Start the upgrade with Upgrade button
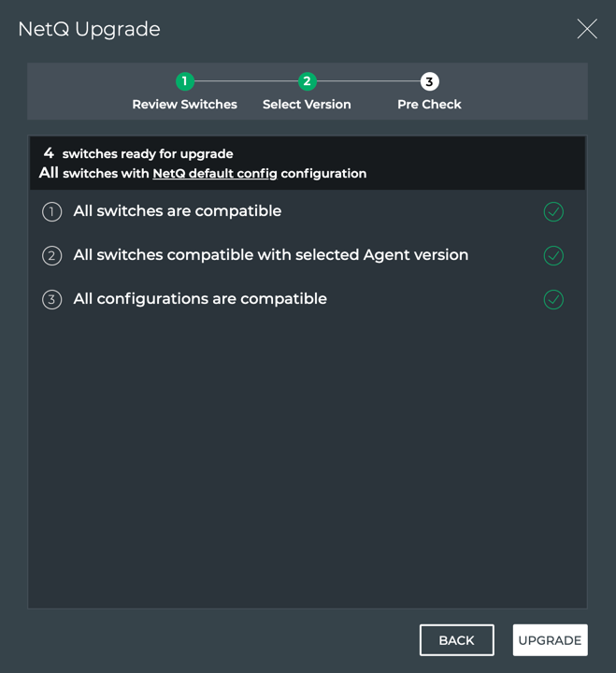616x673 pixels. (550, 640)
